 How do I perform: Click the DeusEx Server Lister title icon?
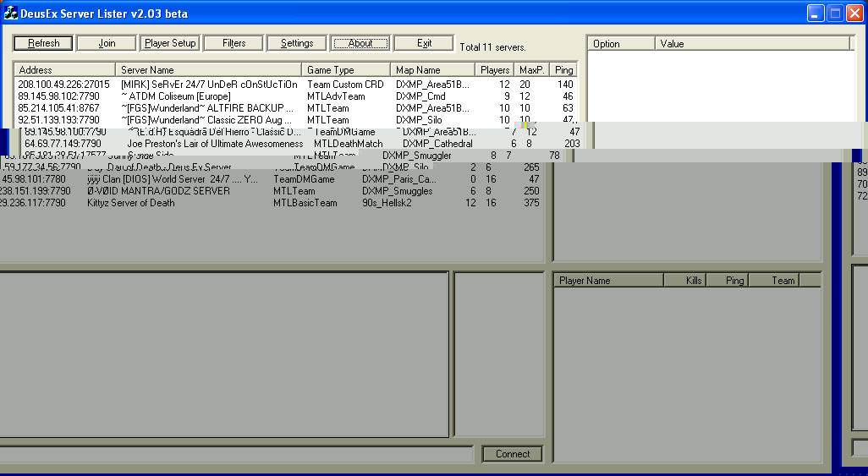pos(10,13)
